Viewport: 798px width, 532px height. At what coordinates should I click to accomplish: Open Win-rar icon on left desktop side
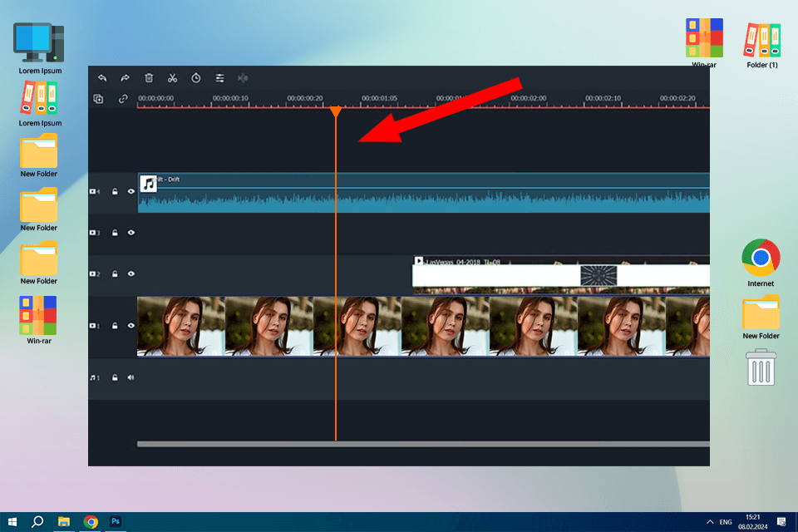pos(39,320)
